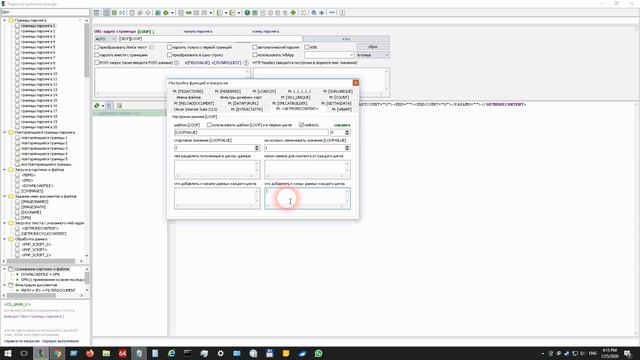Enable 'преобразовать html в текст' checkbox
The height and width of the screenshot is (360, 640).
[97, 47]
